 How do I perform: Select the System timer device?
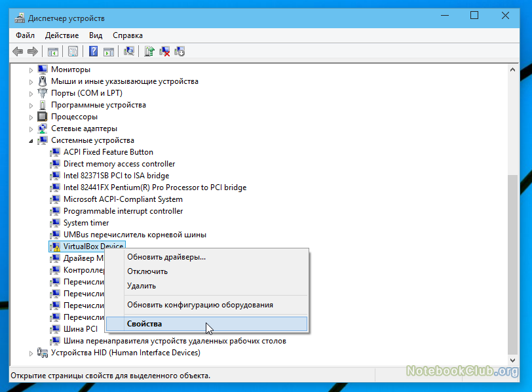click(86, 223)
